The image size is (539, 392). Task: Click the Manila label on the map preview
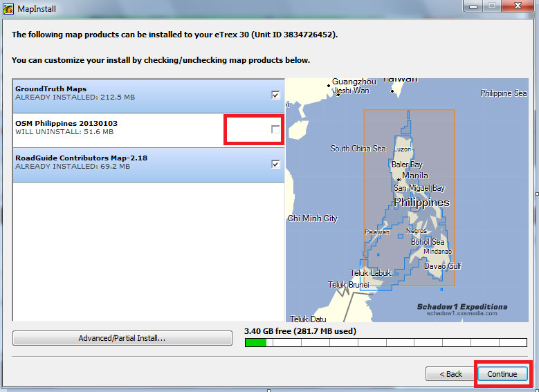tap(415, 176)
